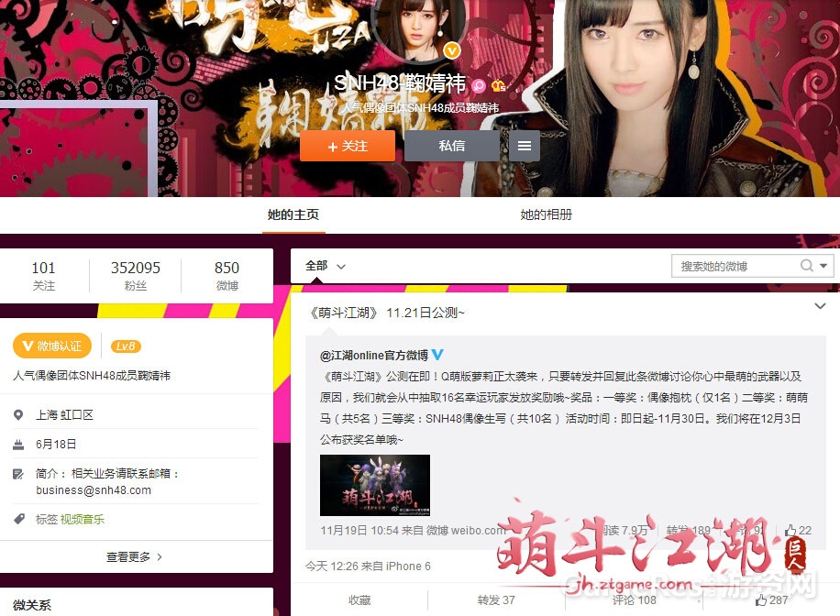Click the 《萌斗江湖》11.21日公测~ post text
This screenshot has width=840, height=616.
[x=386, y=313]
